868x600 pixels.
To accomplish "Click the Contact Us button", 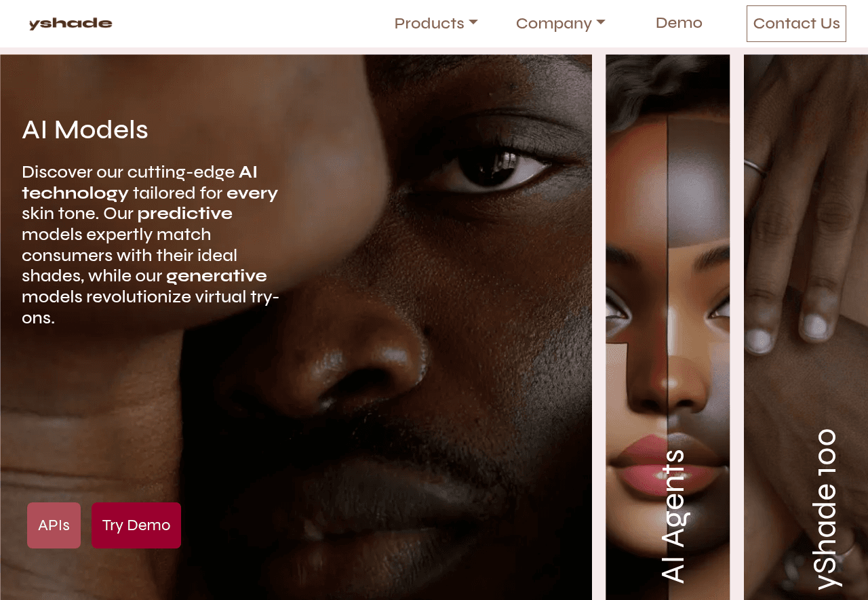I will [796, 24].
